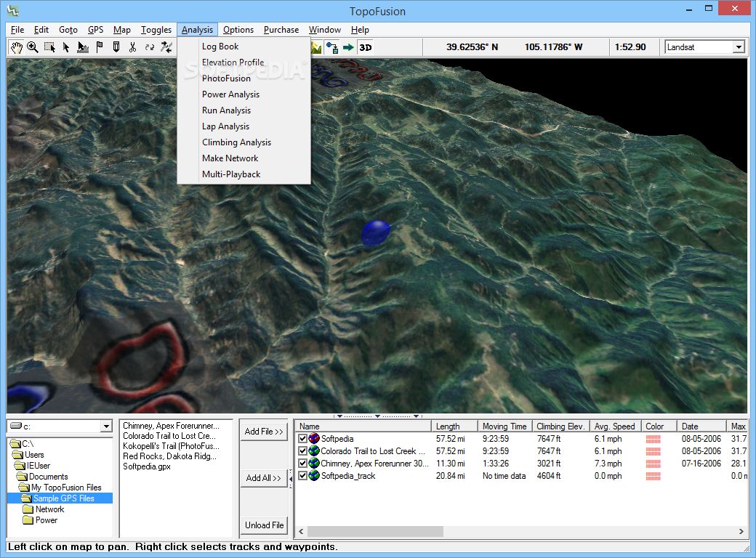The height and width of the screenshot is (558, 756).
Task: Select Red Rocks, Dakota Ridg... file
Action: [x=169, y=456]
